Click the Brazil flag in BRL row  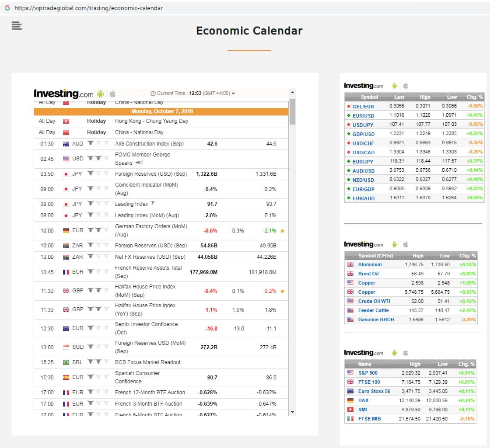[66, 362]
